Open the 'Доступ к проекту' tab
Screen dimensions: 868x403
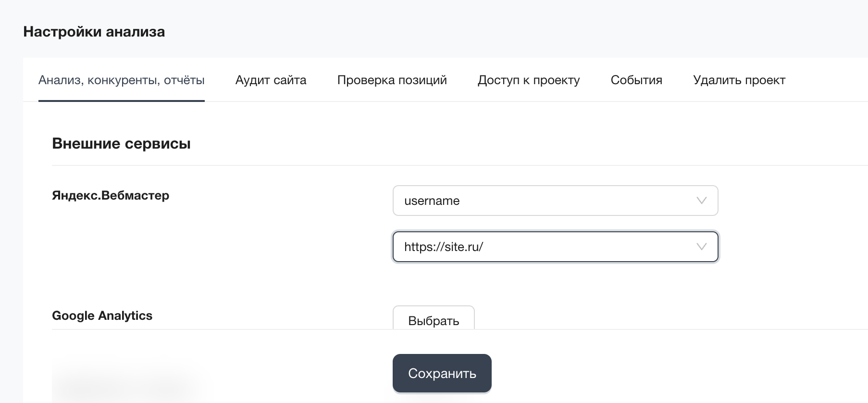point(528,80)
